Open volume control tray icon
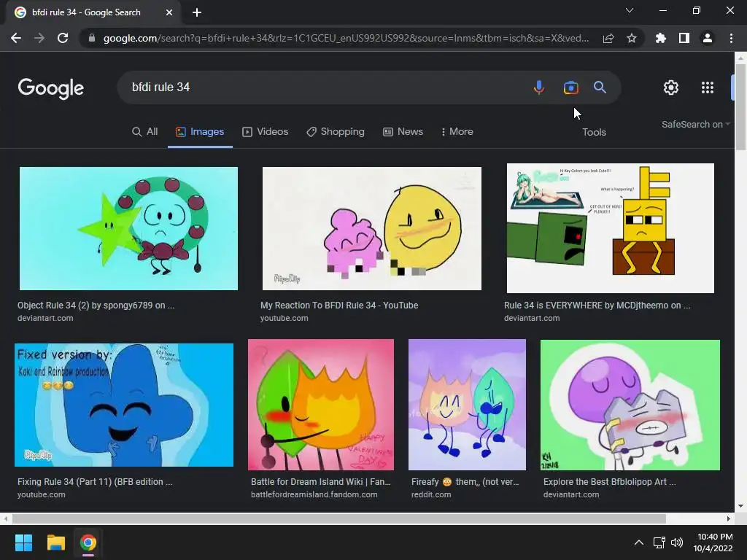 [x=676, y=542]
